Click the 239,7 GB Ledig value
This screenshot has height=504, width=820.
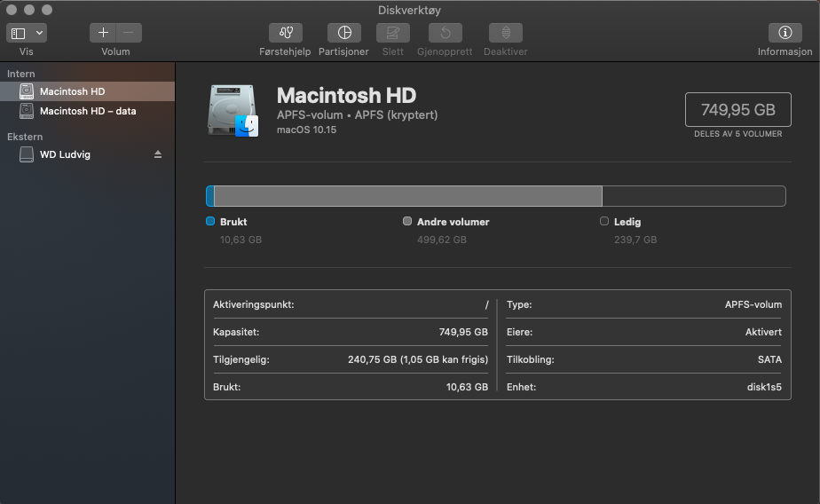click(635, 240)
